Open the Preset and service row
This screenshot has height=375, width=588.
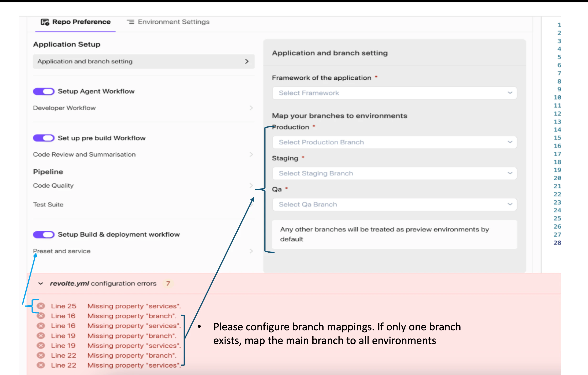(144, 251)
